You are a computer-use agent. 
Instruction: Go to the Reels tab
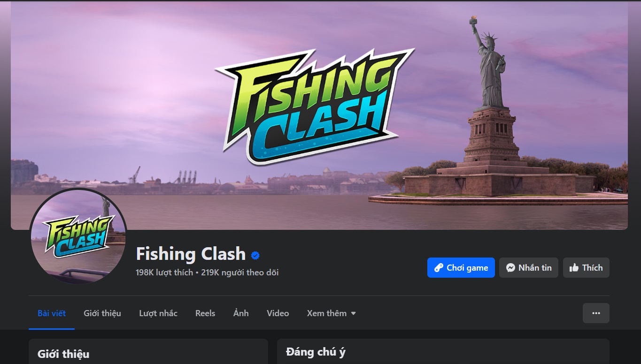click(205, 313)
